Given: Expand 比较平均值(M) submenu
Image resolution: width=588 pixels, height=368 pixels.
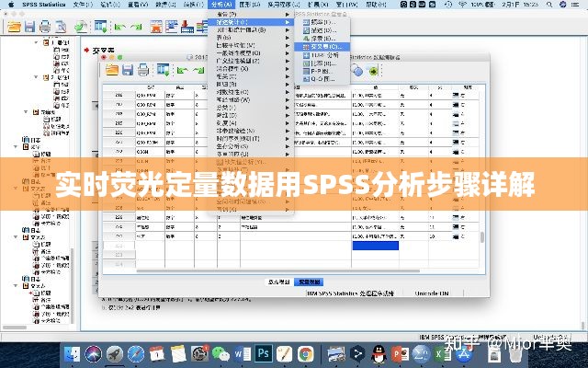Looking at the screenshot, I should click(251, 45).
